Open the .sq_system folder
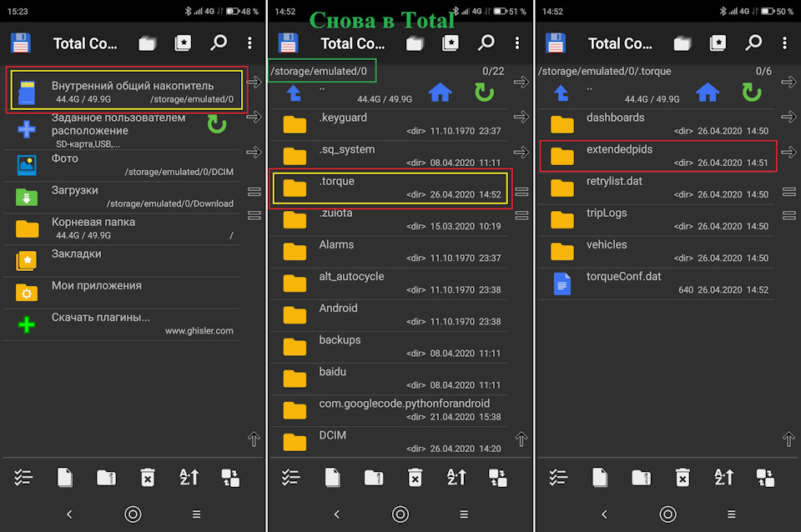The width and height of the screenshot is (801, 532). click(x=389, y=156)
